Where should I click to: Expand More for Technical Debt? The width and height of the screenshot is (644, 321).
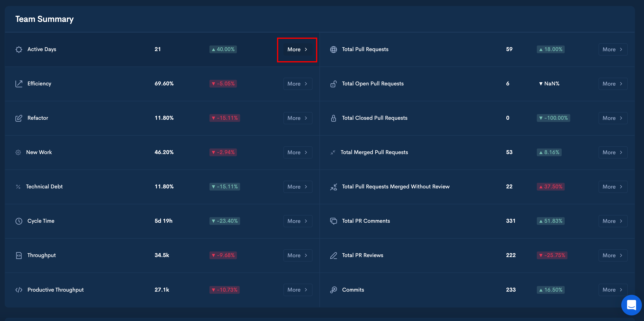[x=298, y=187]
